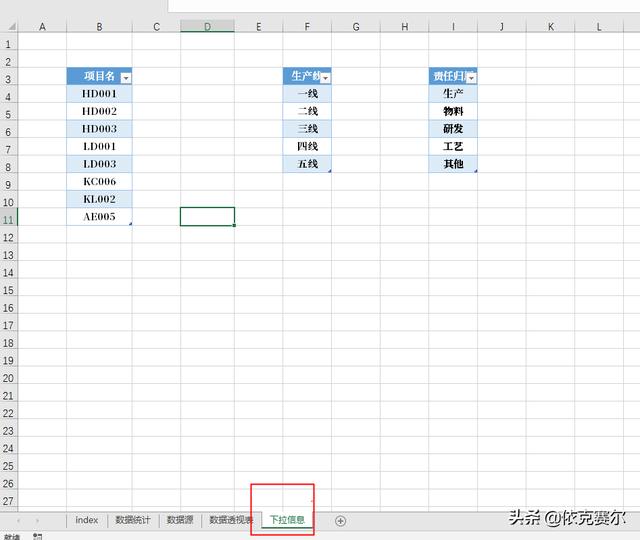Open the 生产线 filter dropdown

pyautogui.click(x=325, y=77)
